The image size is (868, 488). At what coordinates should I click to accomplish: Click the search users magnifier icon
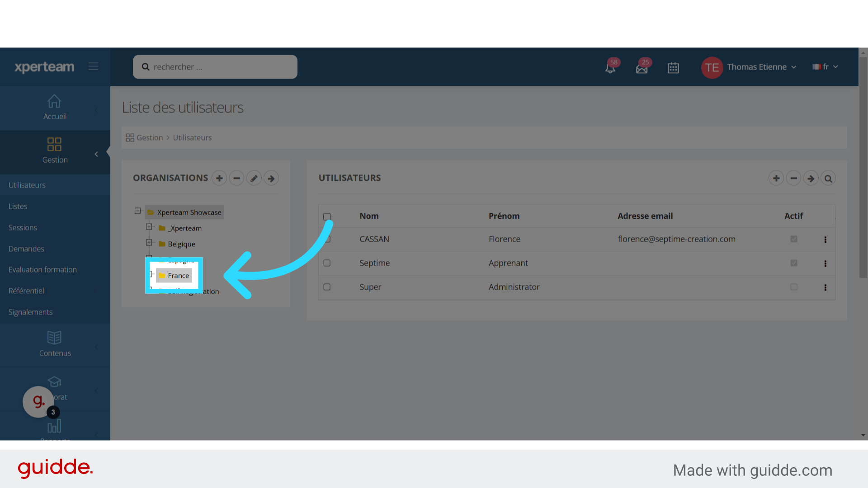coord(828,178)
